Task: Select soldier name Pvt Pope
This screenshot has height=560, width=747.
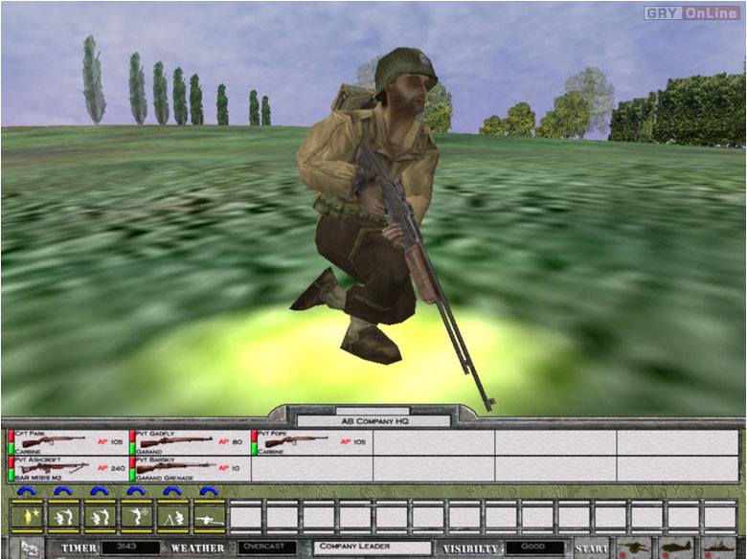Action: tap(273, 434)
